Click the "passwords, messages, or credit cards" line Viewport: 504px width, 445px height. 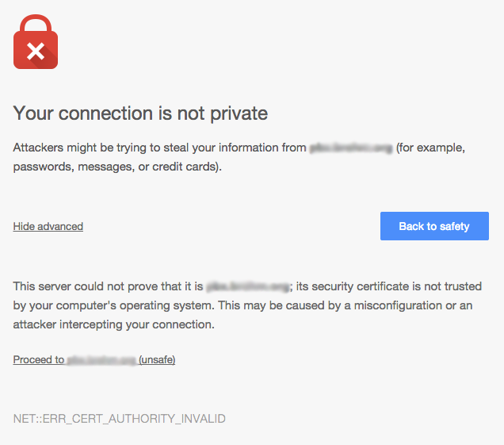118,167
